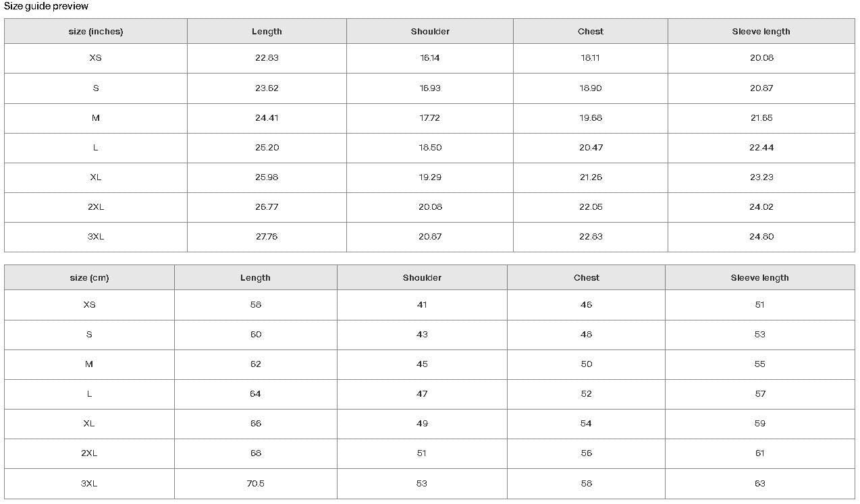This screenshot has width=860, height=504.
Task: Click the 21.26 chest value for XL
Action: coord(591,177)
